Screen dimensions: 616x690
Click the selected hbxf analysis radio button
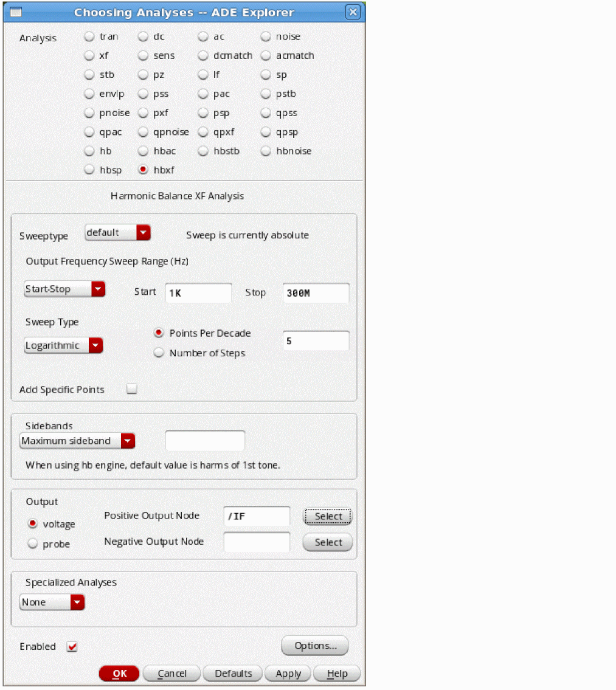tap(143, 170)
